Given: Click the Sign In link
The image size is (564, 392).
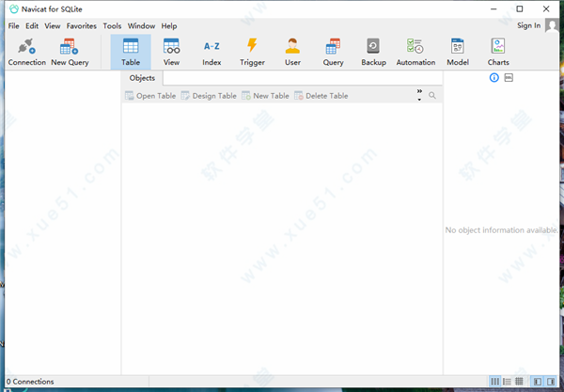Looking at the screenshot, I should 528,26.
